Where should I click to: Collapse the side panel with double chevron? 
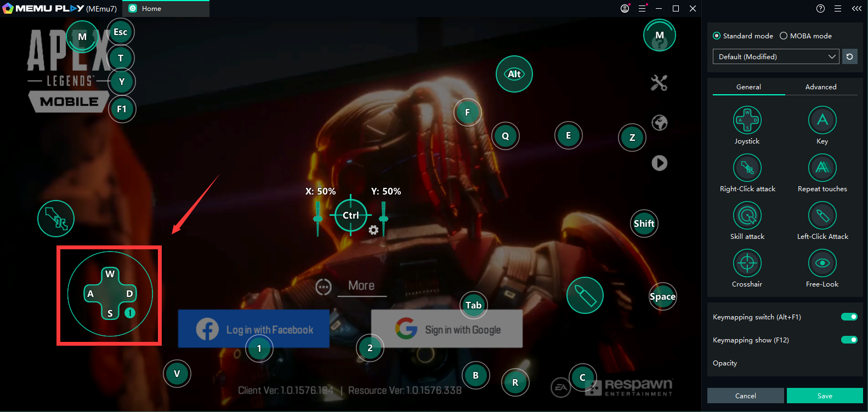(x=856, y=8)
